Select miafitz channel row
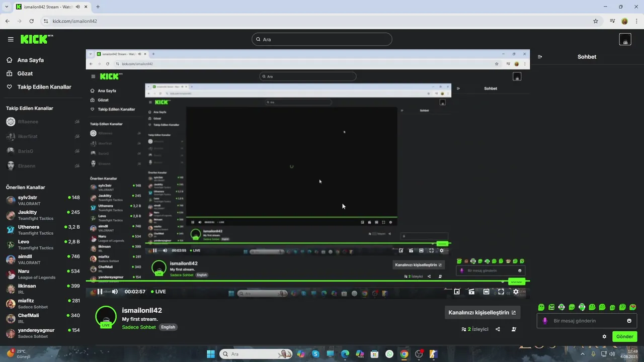644x362 pixels. [43, 304]
